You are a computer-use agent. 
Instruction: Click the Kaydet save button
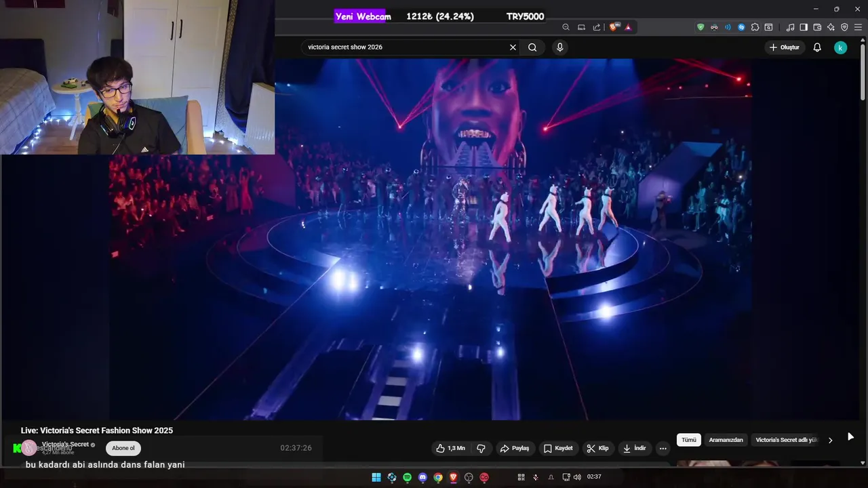[559, 448]
